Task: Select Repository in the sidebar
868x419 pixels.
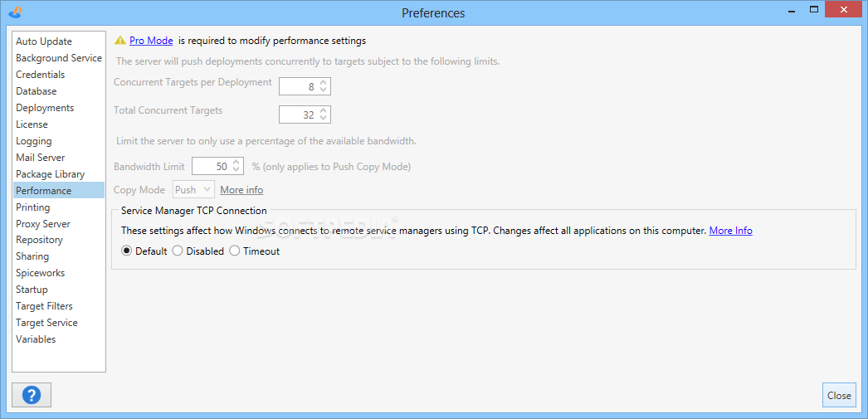Action: [59, 240]
